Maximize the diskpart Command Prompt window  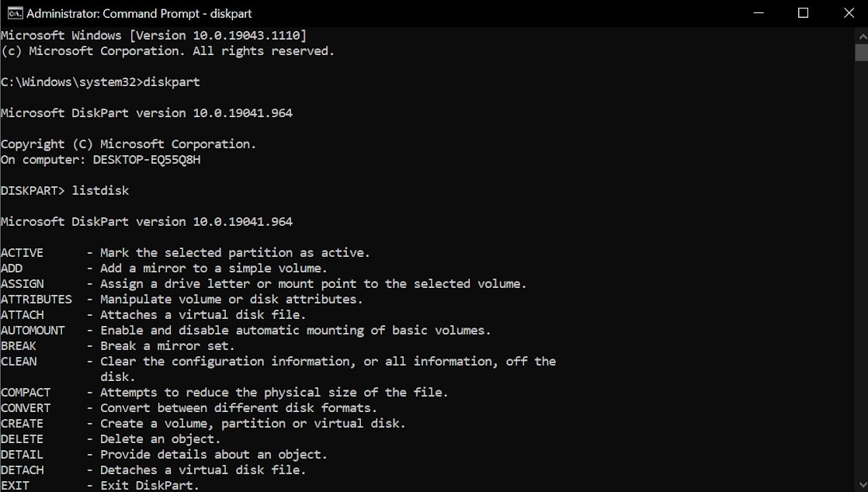804,13
